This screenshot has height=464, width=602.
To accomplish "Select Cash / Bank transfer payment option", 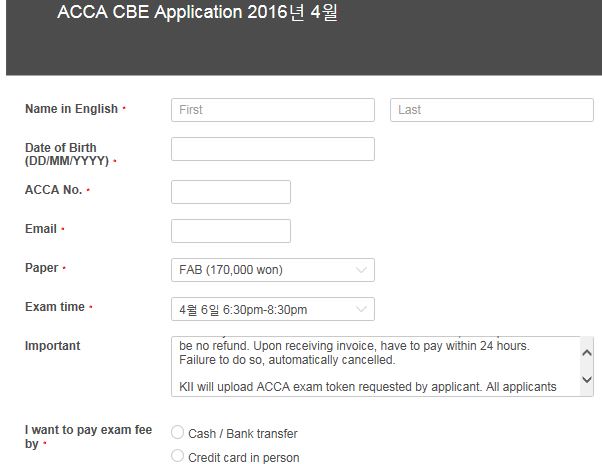I will click(178, 433).
